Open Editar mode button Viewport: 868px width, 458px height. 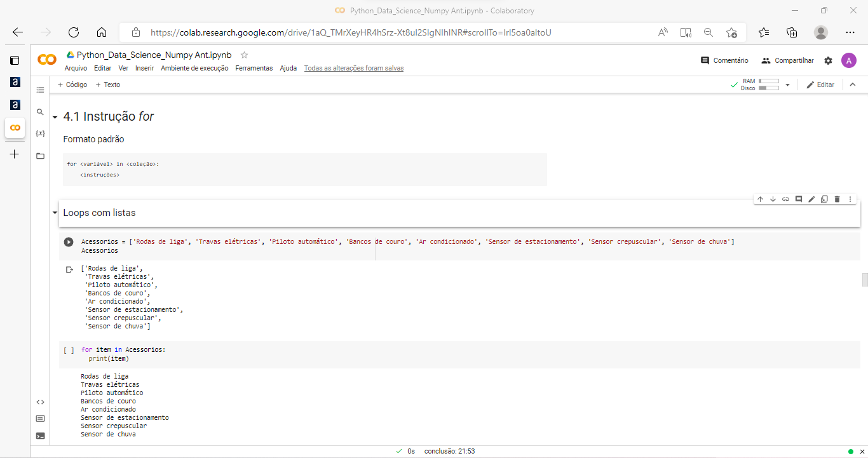pyautogui.click(x=820, y=84)
